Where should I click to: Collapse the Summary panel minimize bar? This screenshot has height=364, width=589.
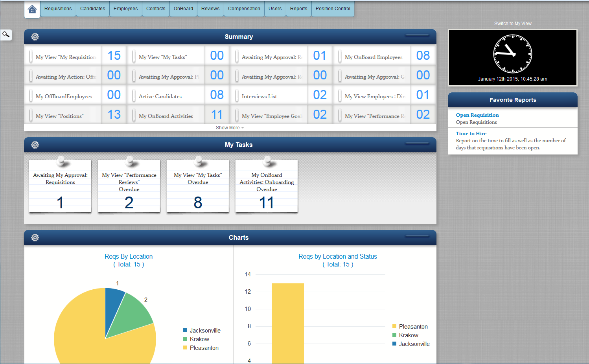coord(417,35)
